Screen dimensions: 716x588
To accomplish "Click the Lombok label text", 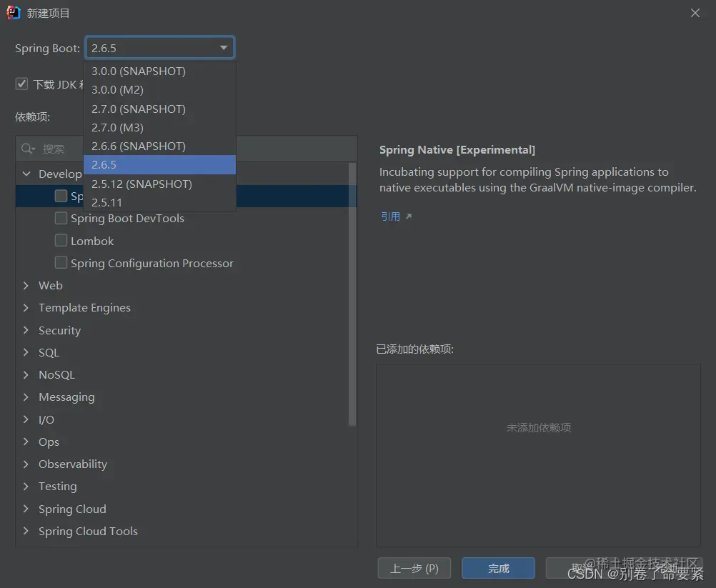I will [x=92, y=241].
